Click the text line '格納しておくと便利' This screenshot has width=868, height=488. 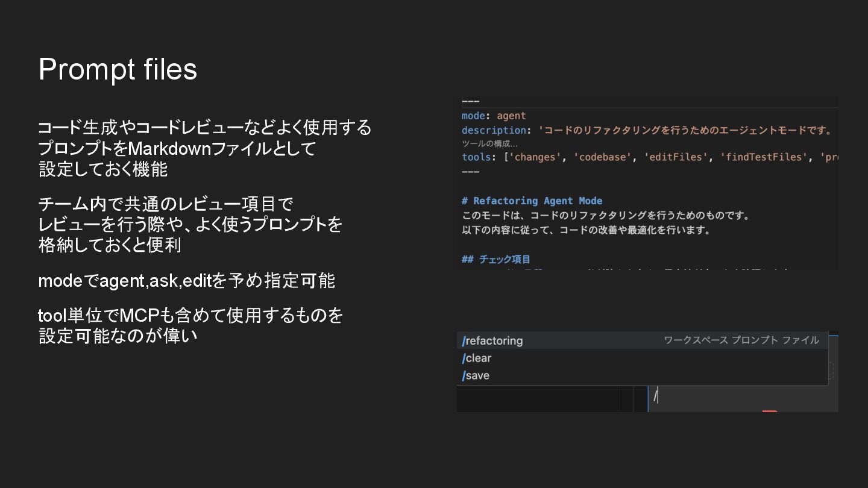110,245
